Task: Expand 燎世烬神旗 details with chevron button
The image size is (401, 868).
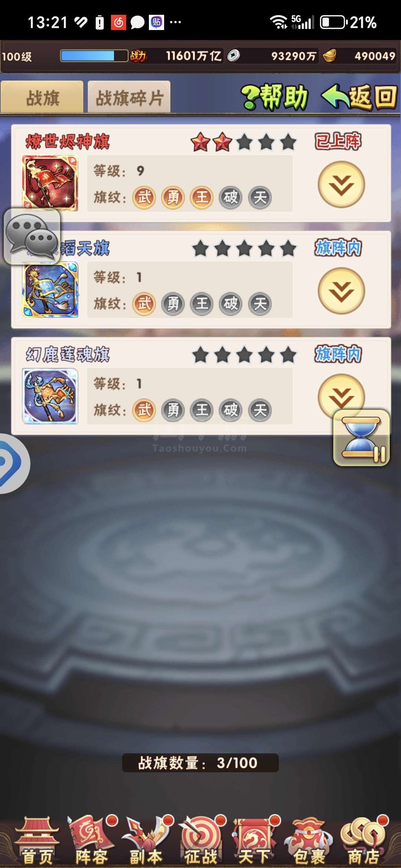Action: point(341,184)
